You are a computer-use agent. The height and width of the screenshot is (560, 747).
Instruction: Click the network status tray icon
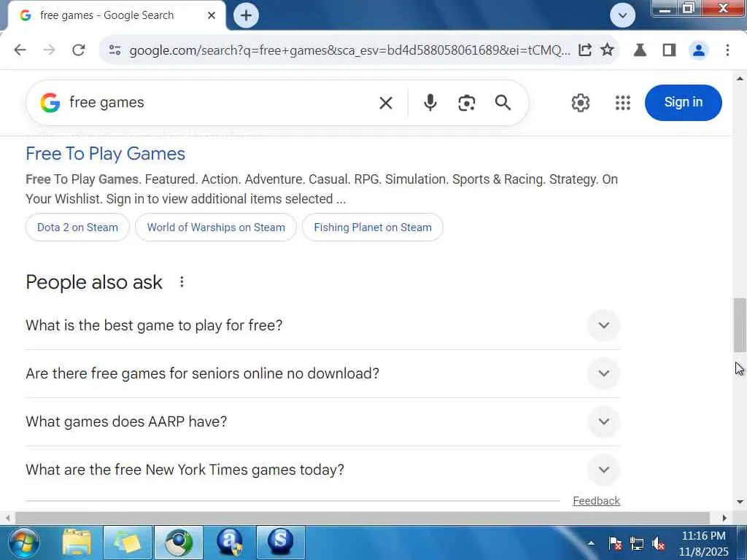636,543
